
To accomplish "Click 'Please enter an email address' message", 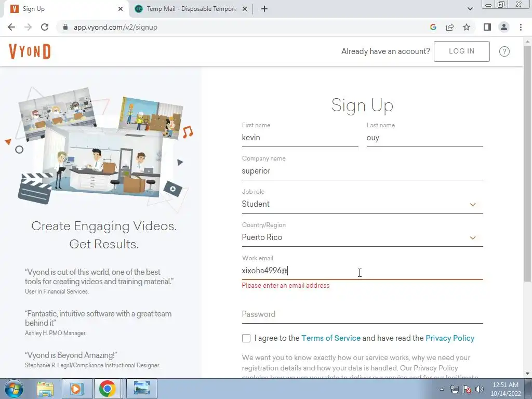I will point(286,286).
